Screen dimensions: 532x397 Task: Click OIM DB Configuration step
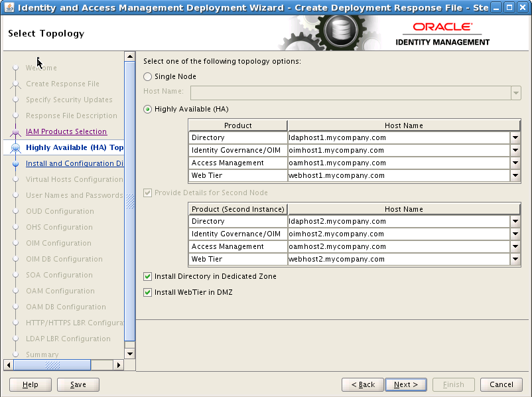tap(64, 260)
